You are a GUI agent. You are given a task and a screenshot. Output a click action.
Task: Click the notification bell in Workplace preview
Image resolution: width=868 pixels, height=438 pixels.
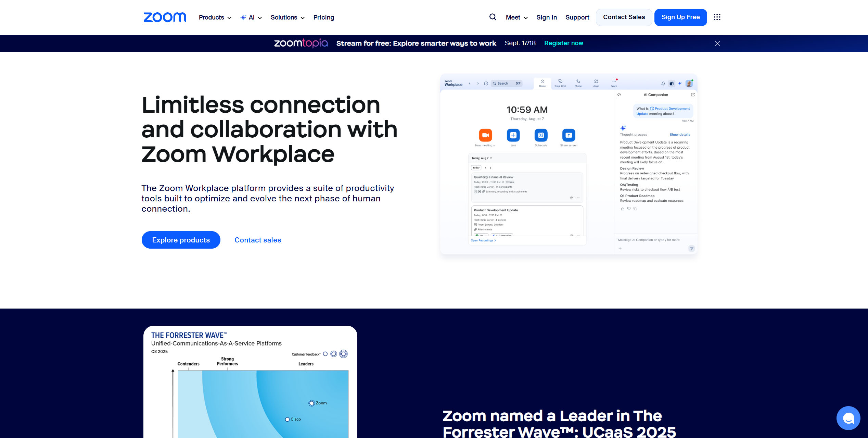point(663,84)
